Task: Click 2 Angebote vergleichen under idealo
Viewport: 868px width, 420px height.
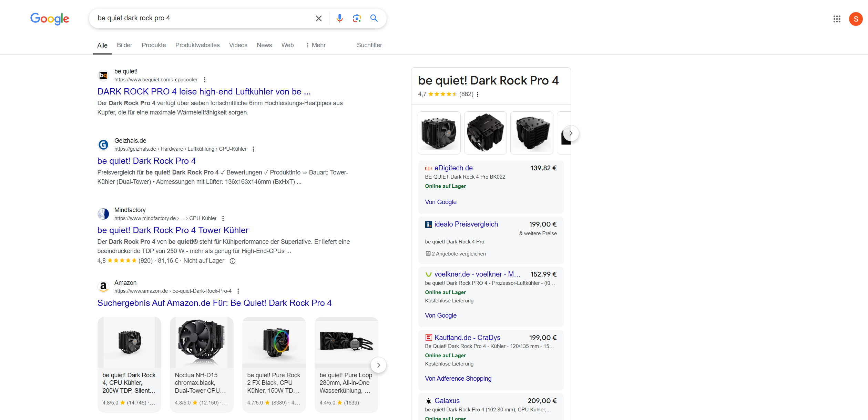Action: 458,254
